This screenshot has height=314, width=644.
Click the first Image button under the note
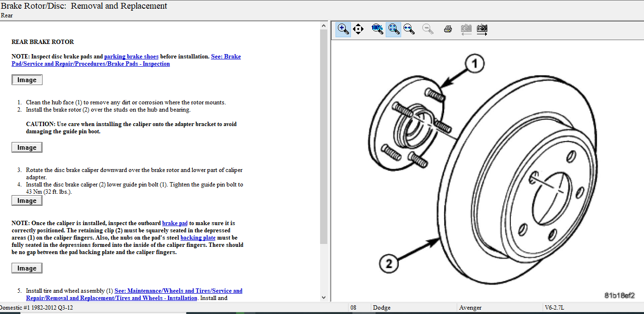27,80
